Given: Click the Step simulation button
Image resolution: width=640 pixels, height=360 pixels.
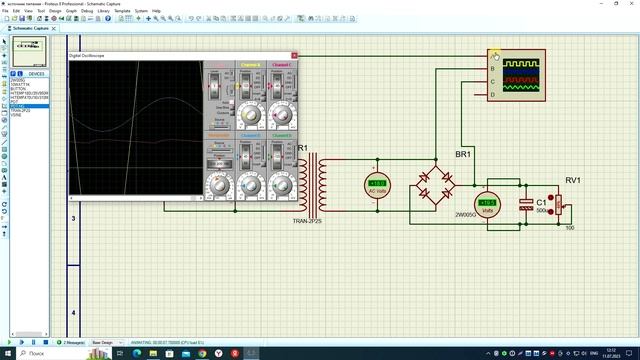Looking at the screenshot, I should click(22, 342).
